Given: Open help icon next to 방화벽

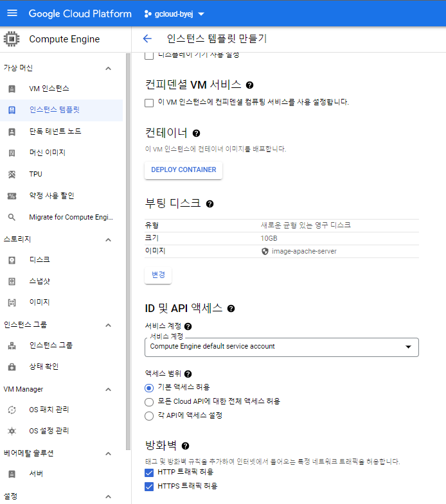Looking at the screenshot, I should coord(185,446).
